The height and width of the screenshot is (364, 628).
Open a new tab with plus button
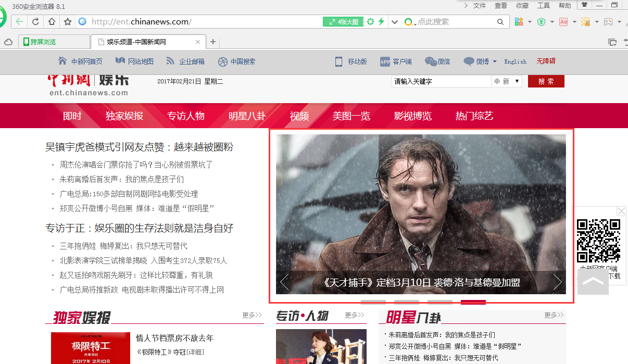[x=212, y=42]
